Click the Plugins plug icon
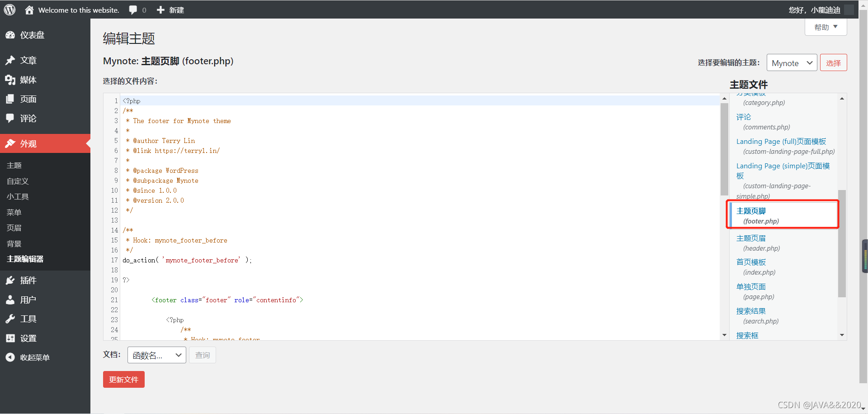The height and width of the screenshot is (414, 868). tap(10, 281)
